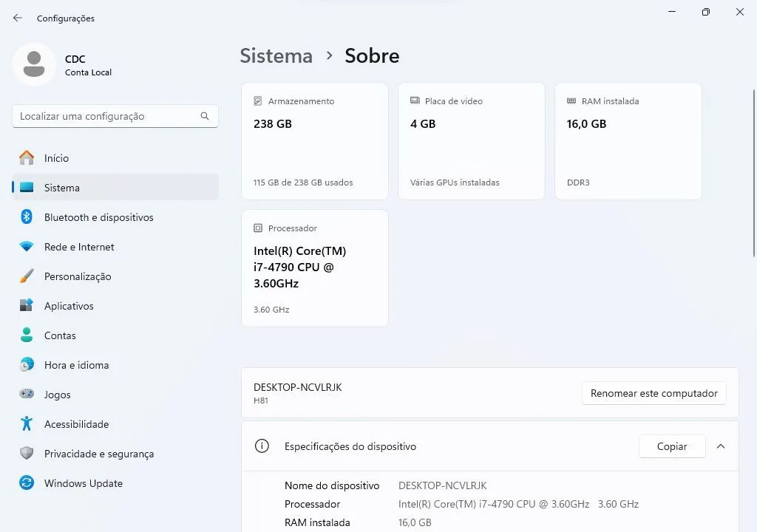Click Renomear este computador button

pos(654,393)
